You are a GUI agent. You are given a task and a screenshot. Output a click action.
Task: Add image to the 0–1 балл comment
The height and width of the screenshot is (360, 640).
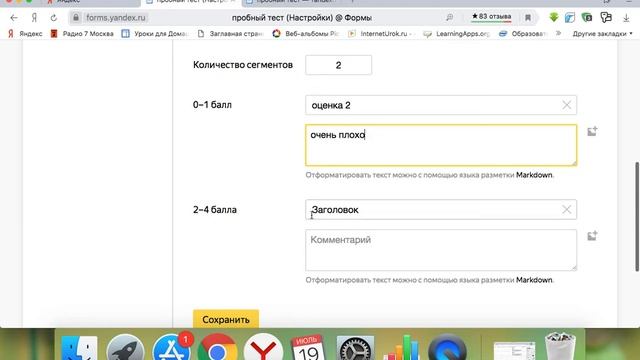[x=592, y=131]
